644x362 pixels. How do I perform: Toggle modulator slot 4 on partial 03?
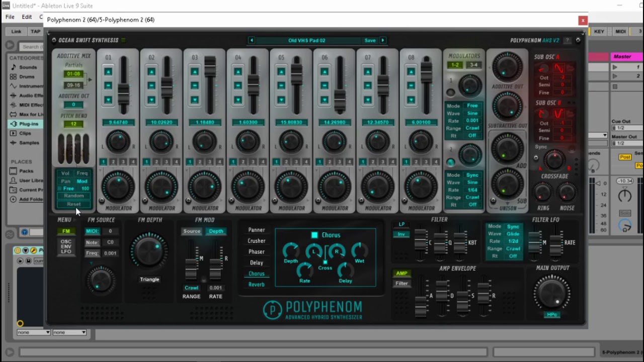[220, 162]
